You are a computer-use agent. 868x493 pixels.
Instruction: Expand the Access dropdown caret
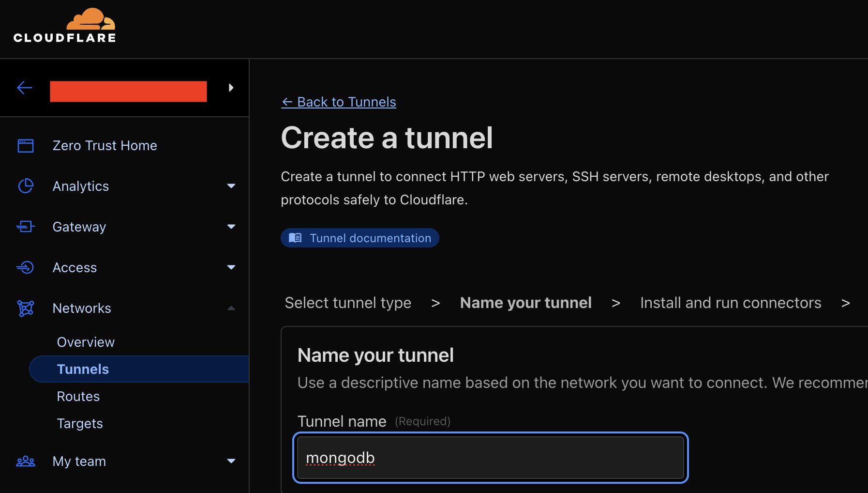click(x=231, y=267)
